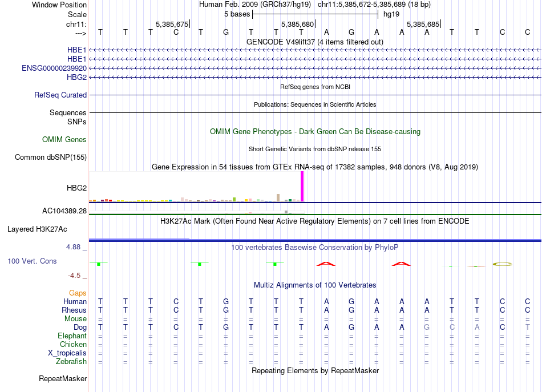Viewport: 542px width, 392px height.
Task: Click the gray G in the Dog row
Action: pyautogui.click(x=427, y=327)
